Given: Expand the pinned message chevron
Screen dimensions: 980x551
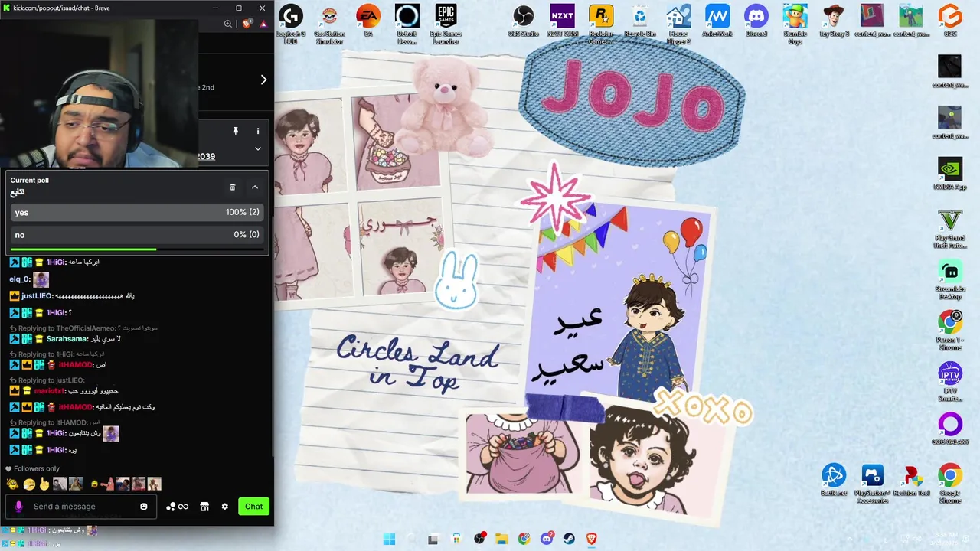Looking at the screenshot, I should pos(258,148).
